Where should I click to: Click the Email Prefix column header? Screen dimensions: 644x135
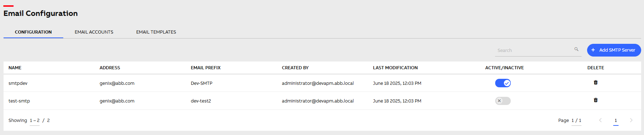click(206, 67)
